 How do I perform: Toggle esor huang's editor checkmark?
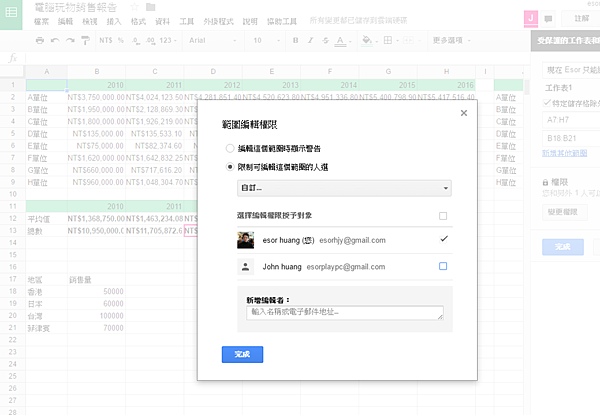(x=443, y=239)
